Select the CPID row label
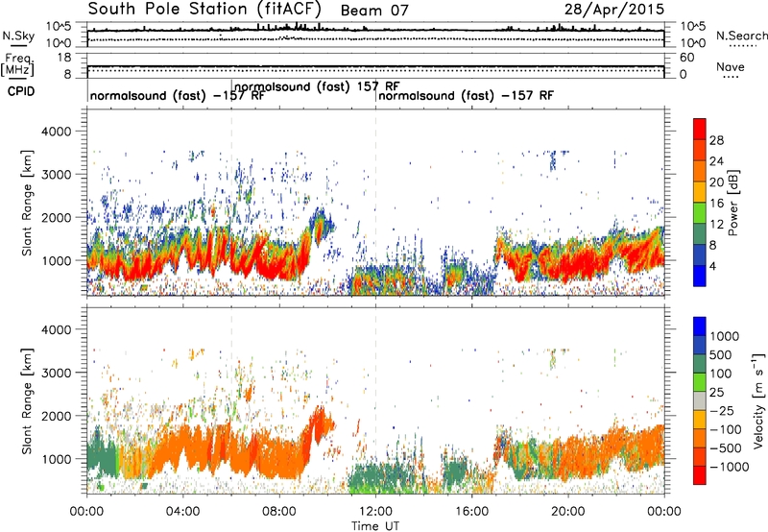The height and width of the screenshot is (532, 768). coord(21,91)
